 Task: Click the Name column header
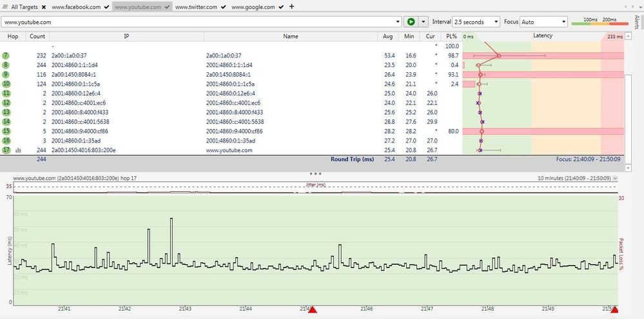pos(290,36)
